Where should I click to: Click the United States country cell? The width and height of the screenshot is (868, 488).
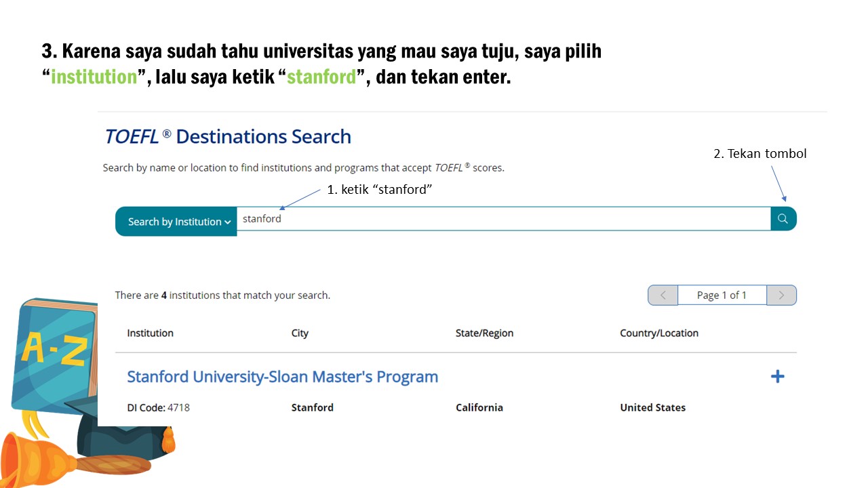653,407
